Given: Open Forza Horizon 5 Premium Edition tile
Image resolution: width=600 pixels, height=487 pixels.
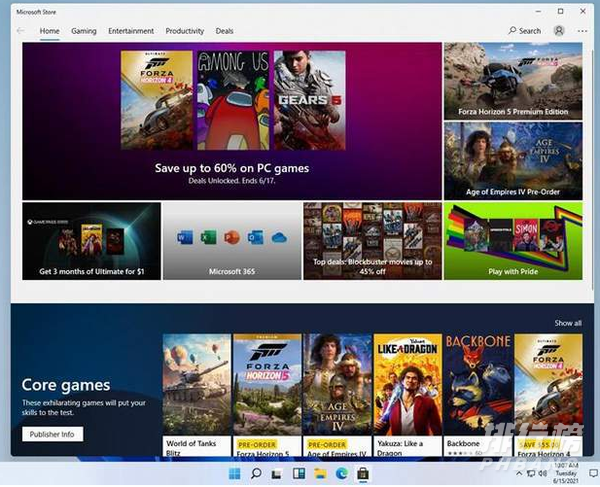Looking at the screenshot, I should [513, 81].
